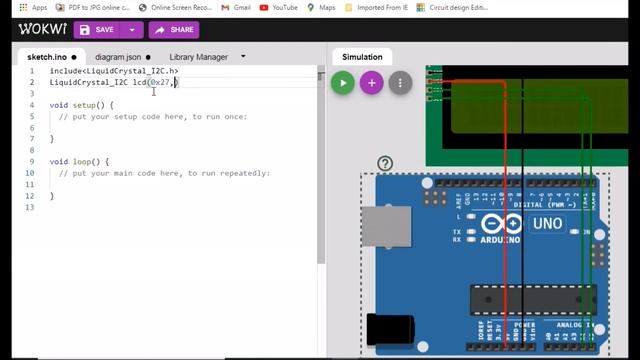Open the save options dropdown arrow
The width and height of the screenshot is (640, 360).
tap(132, 30)
